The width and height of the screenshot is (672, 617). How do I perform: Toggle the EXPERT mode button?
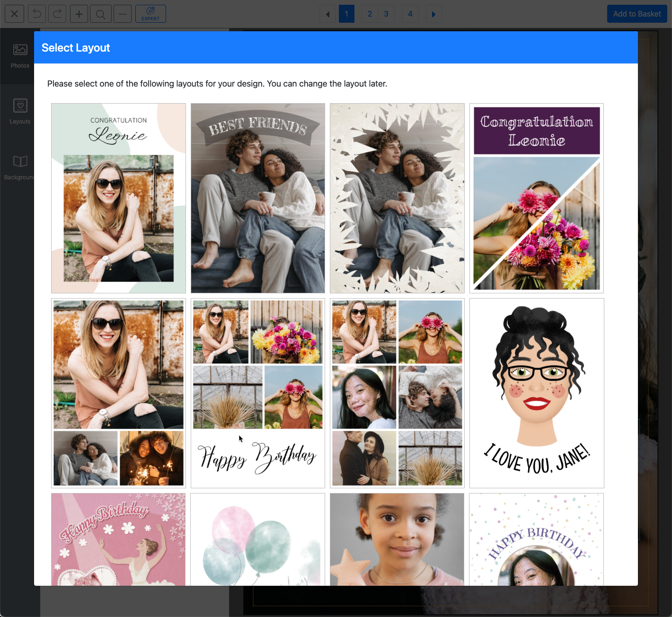coord(150,14)
